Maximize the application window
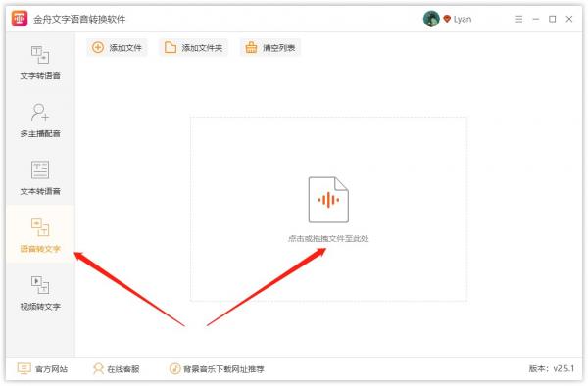This screenshot has width=588, height=386. (553, 19)
